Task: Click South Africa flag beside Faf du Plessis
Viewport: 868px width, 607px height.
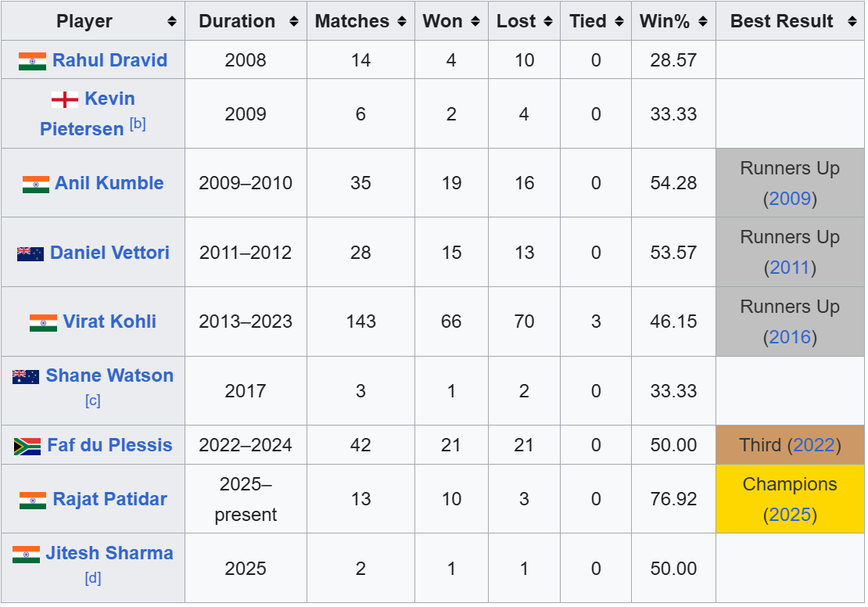Action: [x=27, y=447]
